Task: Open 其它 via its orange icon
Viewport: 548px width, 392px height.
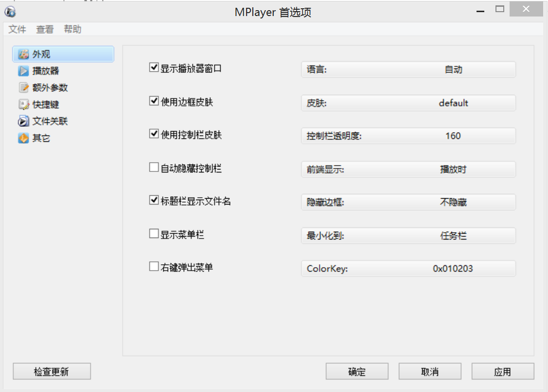Action: tap(23, 138)
